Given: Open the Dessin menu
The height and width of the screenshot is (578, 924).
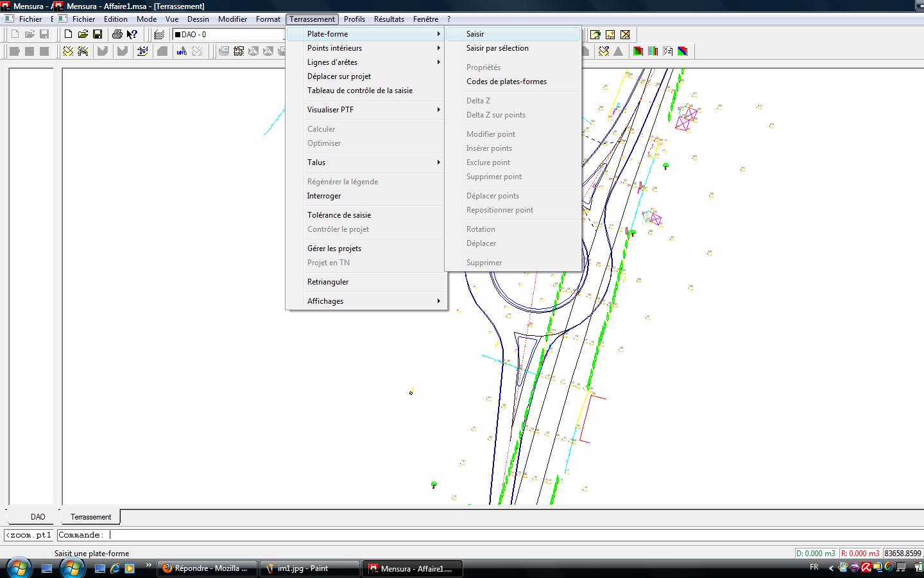Looking at the screenshot, I should click(x=198, y=19).
